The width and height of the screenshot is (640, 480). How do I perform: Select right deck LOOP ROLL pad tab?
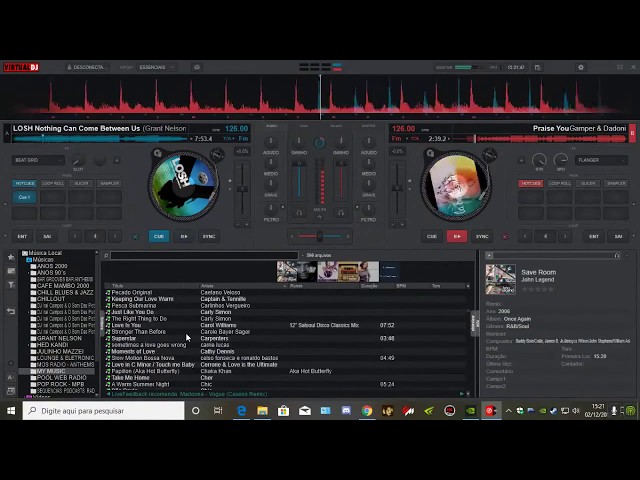click(559, 184)
